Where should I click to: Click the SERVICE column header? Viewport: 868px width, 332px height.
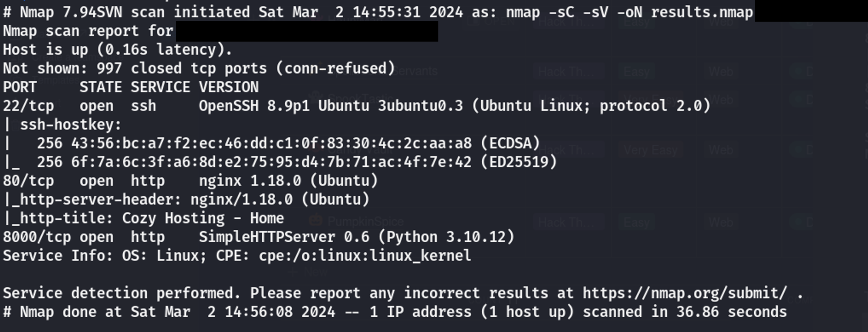[x=160, y=87]
